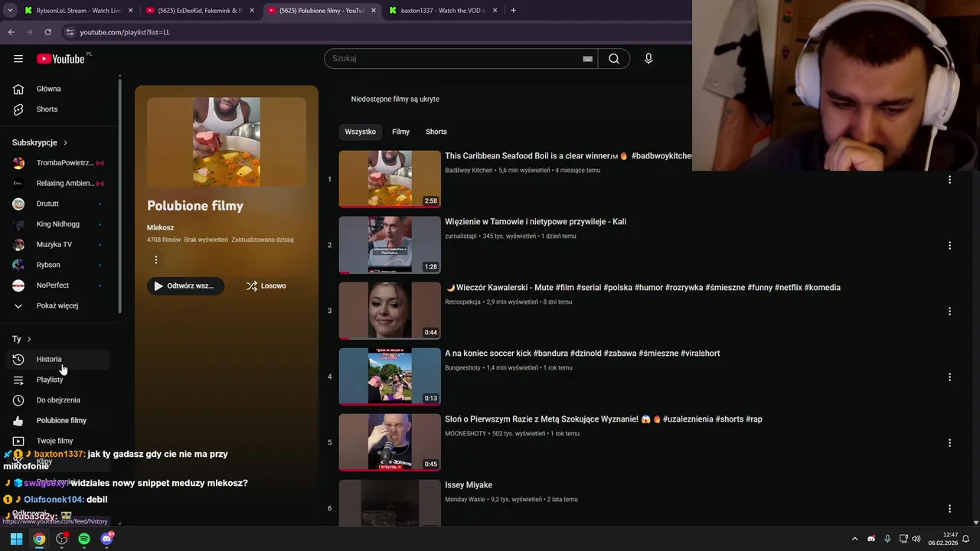This screenshot has width=980, height=551.
Task: Open taskbar volume control
Action: tap(916, 539)
